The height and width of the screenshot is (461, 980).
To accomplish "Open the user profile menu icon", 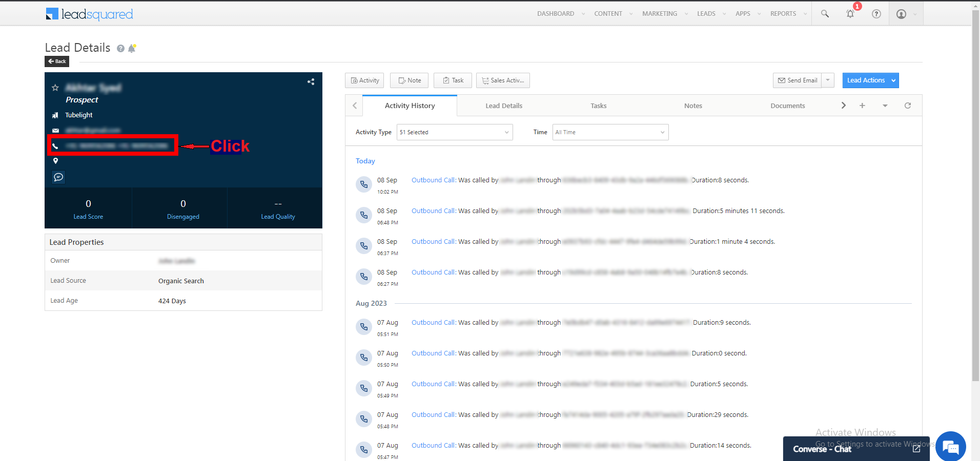I will (901, 14).
